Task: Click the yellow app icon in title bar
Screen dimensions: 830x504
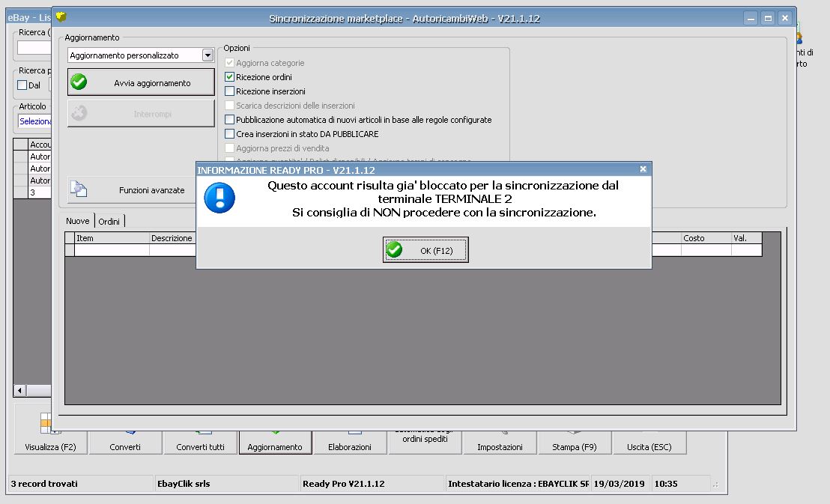Action: coord(61,17)
